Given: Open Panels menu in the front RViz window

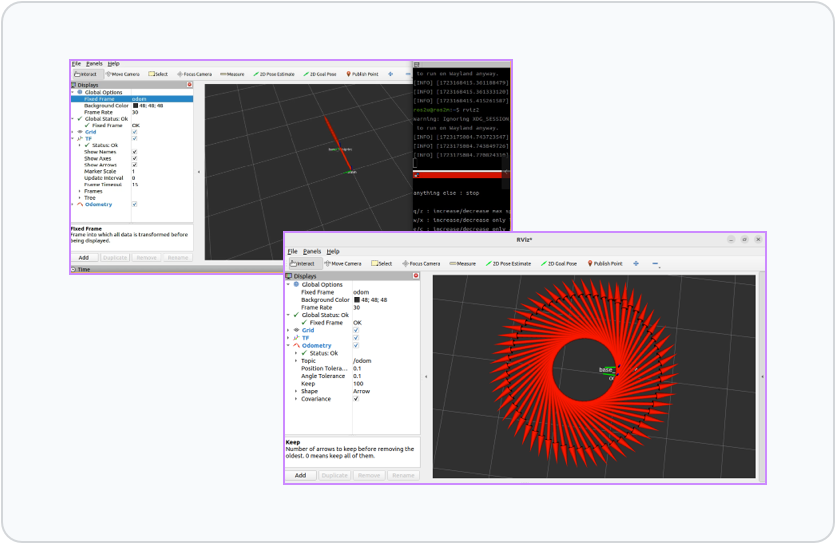Looking at the screenshot, I should tap(312, 251).
